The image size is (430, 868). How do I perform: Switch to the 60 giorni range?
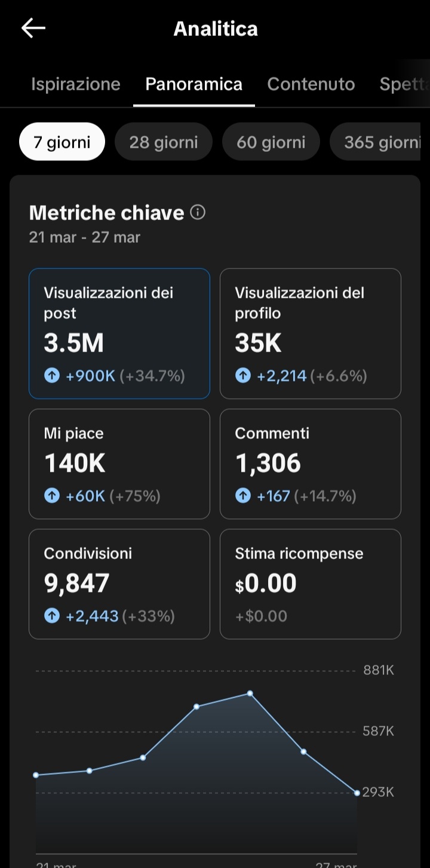pos(271,142)
